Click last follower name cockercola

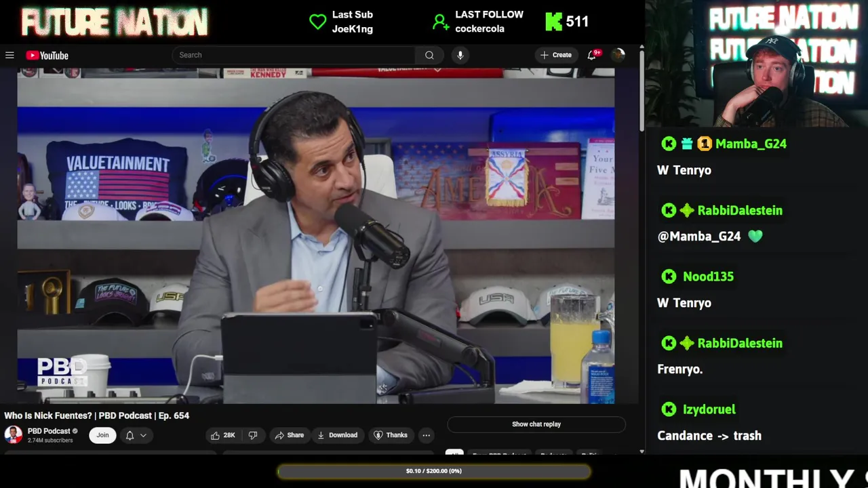coord(479,29)
